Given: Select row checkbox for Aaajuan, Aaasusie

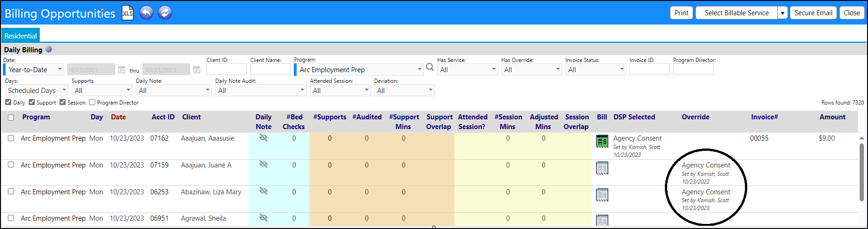Looking at the screenshot, I should 11,138.
